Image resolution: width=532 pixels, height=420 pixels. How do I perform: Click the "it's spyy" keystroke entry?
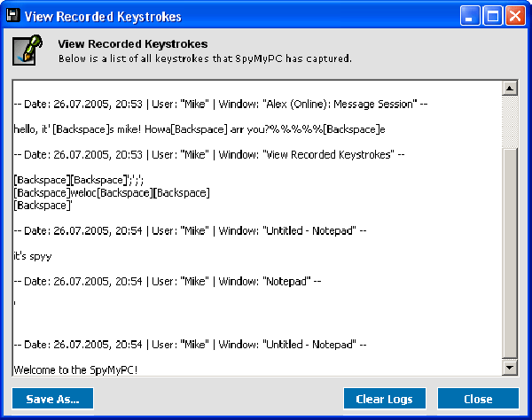point(33,256)
